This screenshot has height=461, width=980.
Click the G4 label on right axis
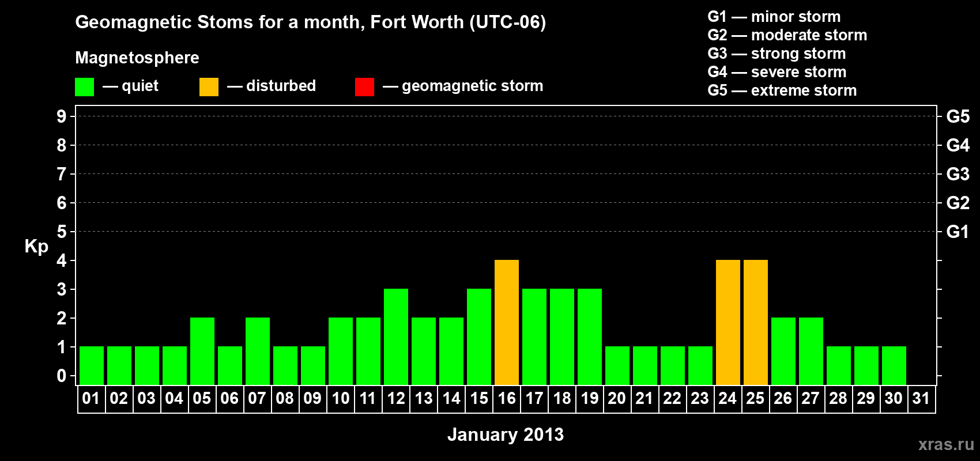[x=958, y=145]
